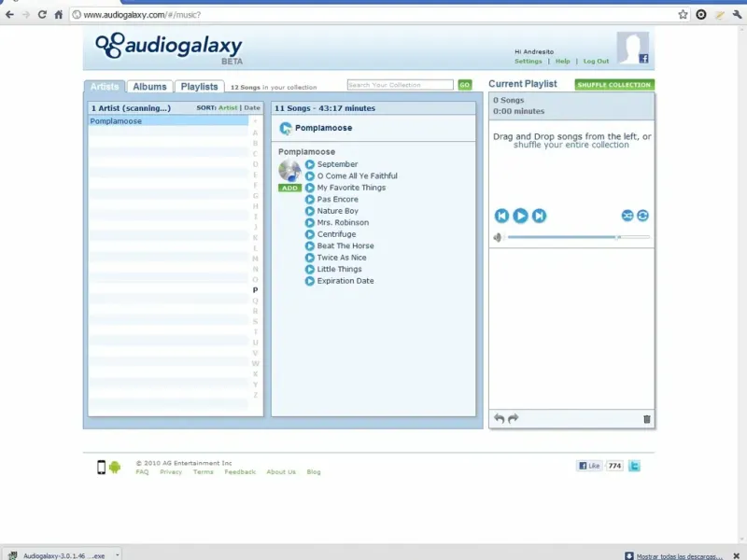Open the Help link
This screenshot has height=560, width=747.
(562, 62)
